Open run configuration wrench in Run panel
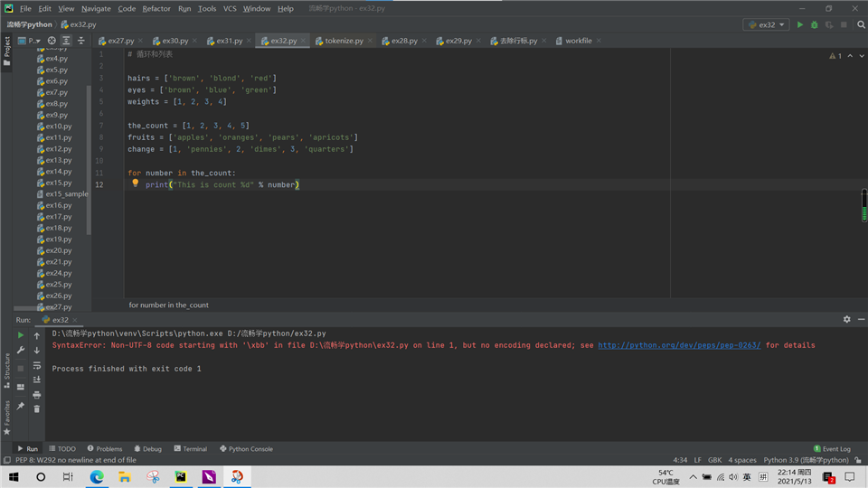868x488 pixels. coord(21,350)
